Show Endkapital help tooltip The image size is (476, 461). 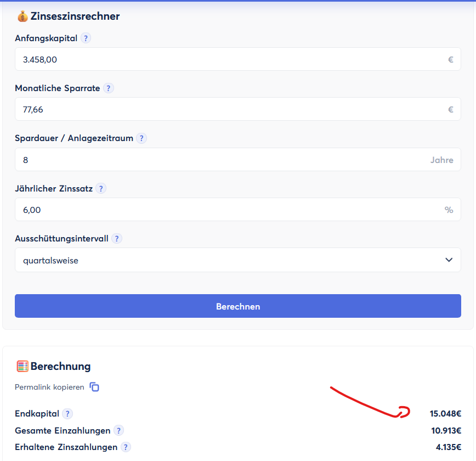[x=67, y=414]
